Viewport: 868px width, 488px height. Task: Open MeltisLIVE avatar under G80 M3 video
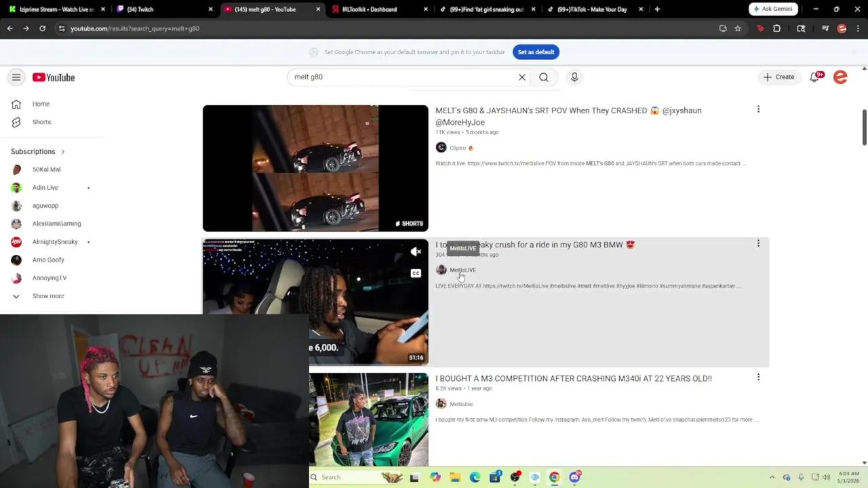(x=441, y=270)
